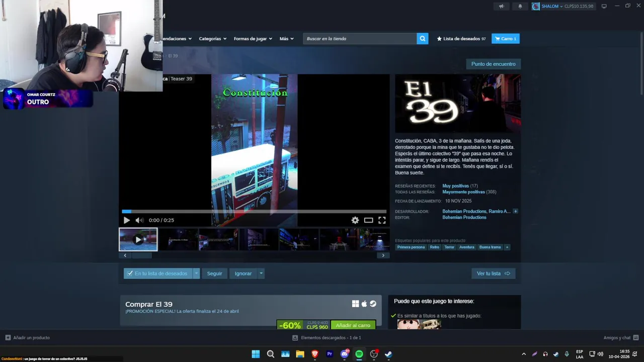Screen dimensions: 644x362
Task: Switch to Big Picture mode icon
Action: point(604,6)
